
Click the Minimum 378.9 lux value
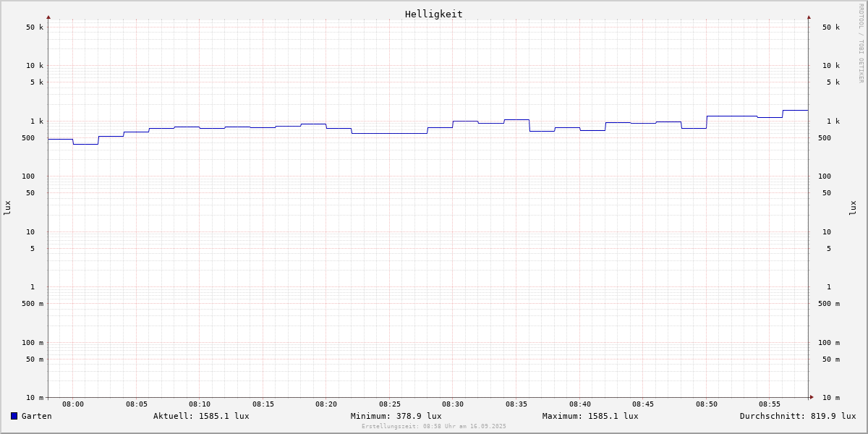(x=396, y=416)
